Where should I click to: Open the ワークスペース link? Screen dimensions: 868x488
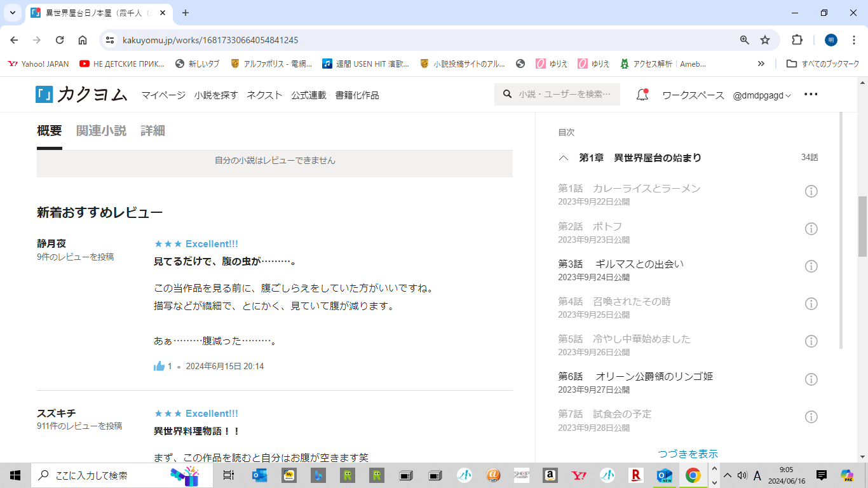[x=693, y=95]
